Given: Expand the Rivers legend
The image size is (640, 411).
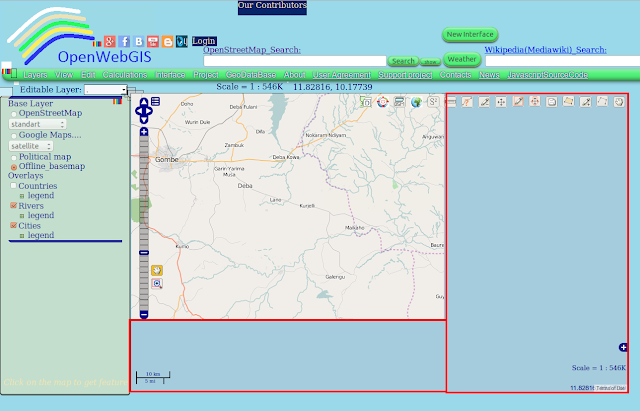Looking at the screenshot, I should point(22,215).
